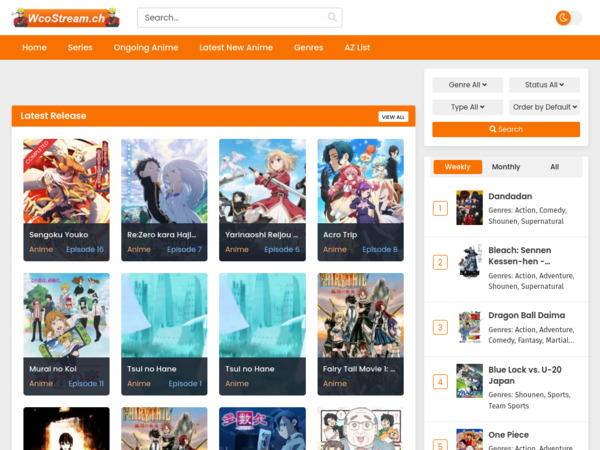Screen dimensions: 600x450
Task: Focus the Search input field
Action: tap(240, 18)
